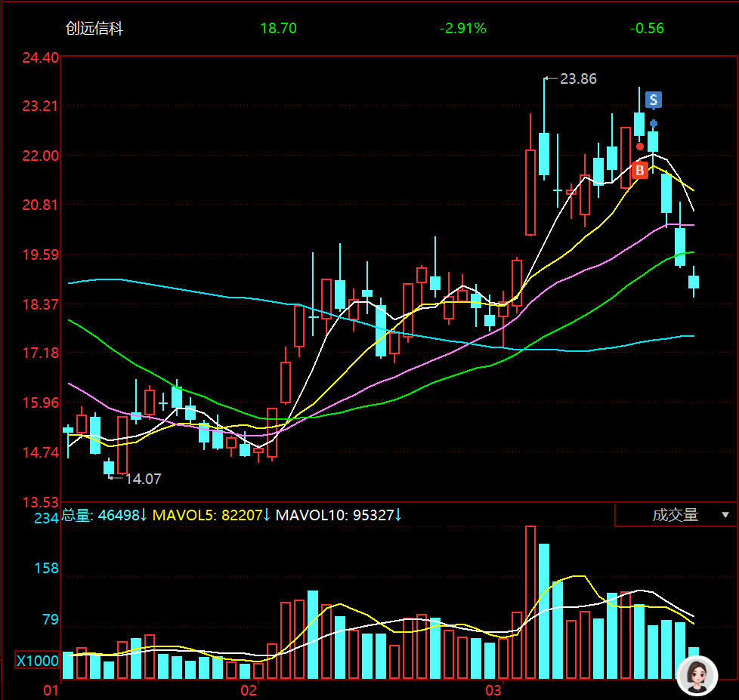Click the percent change -2.91%
Image resolution: width=739 pixels, height=700 pixels.
tap(462, 28)
